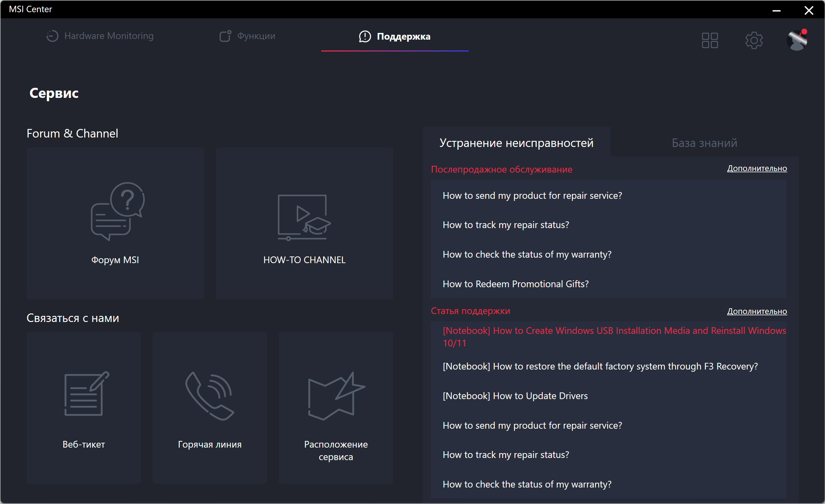Open first 'How to track my repair status?' link
Screen dimensions: 825x504
[506, 225]
